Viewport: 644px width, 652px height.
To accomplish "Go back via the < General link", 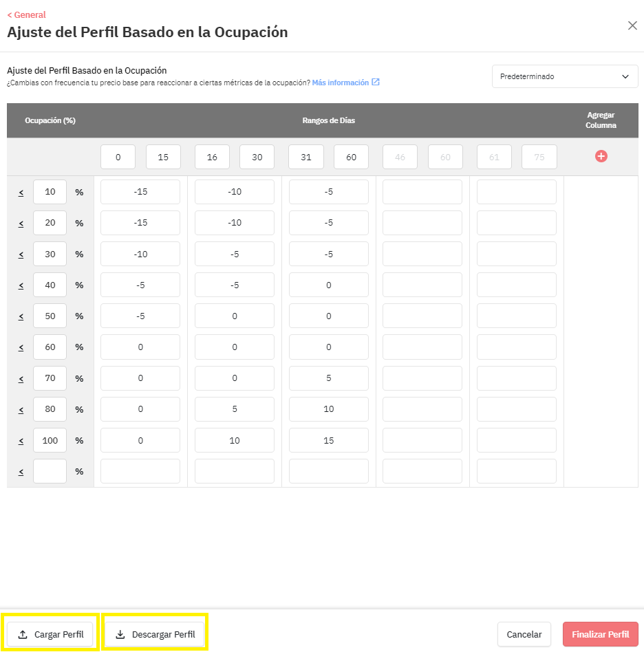I will coord(27,15).
